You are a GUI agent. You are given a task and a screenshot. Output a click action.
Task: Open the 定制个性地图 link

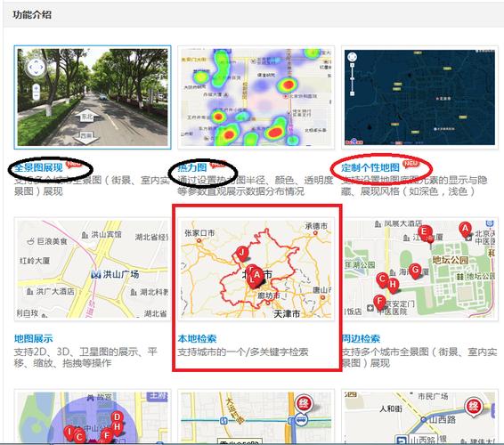pos(370,167)
